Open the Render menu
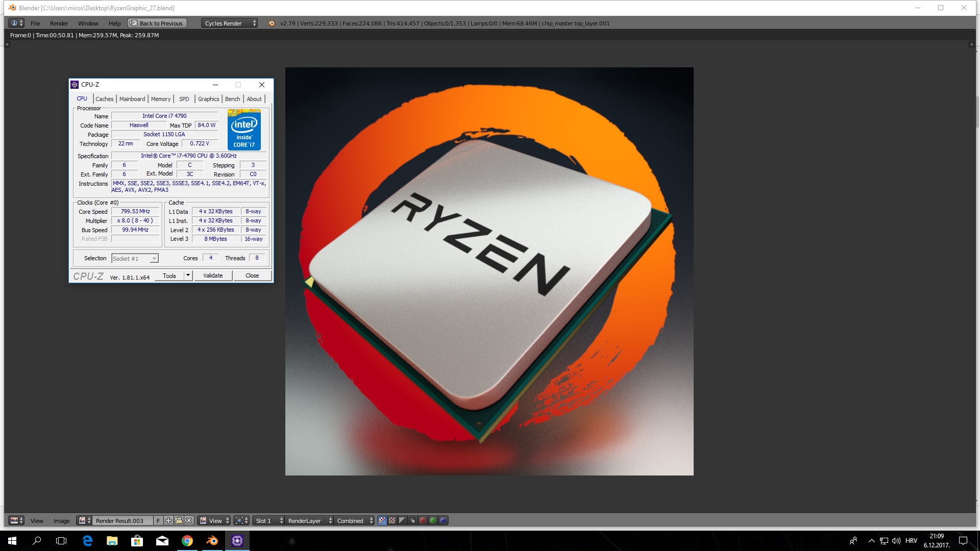 point(59,23)
